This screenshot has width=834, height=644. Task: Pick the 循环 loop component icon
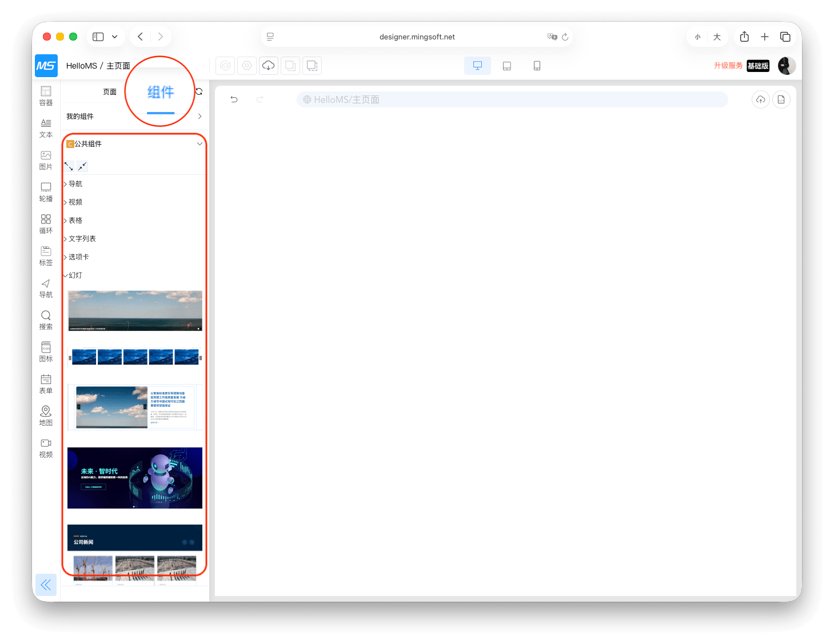(46, 224)
